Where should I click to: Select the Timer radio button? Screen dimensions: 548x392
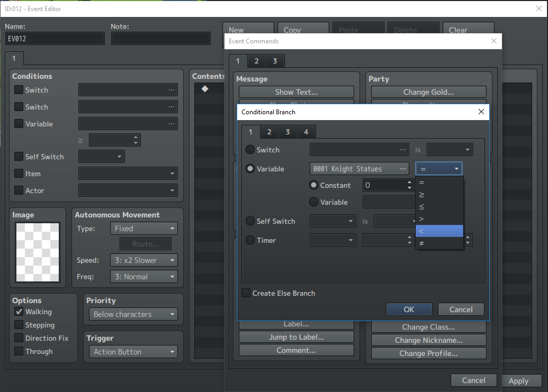click(x=250, y=240)
